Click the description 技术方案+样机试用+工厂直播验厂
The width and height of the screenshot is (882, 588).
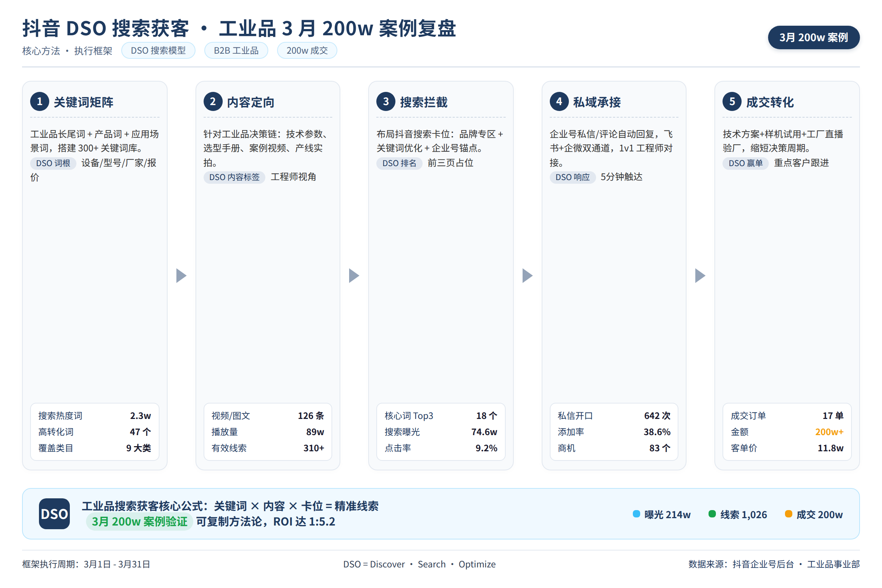(783, 141)
